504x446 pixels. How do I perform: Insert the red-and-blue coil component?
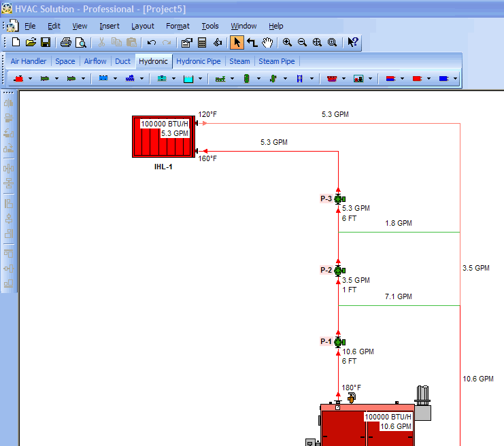coord(390,78)
